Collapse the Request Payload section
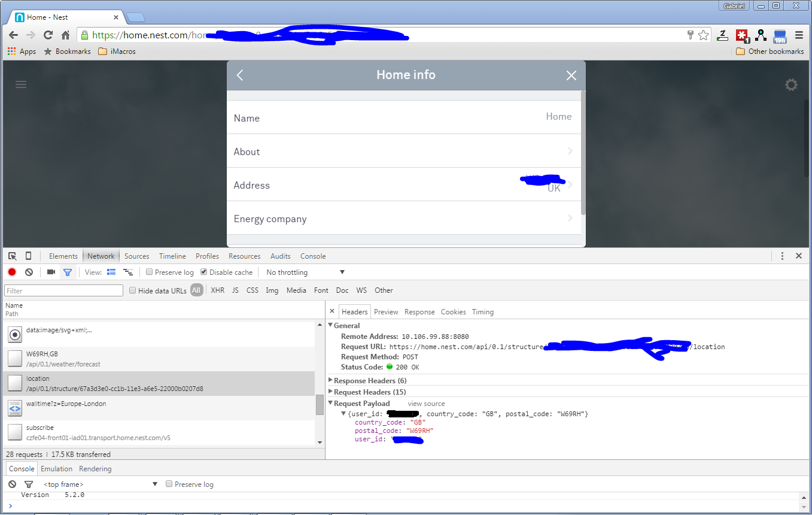 330,403
